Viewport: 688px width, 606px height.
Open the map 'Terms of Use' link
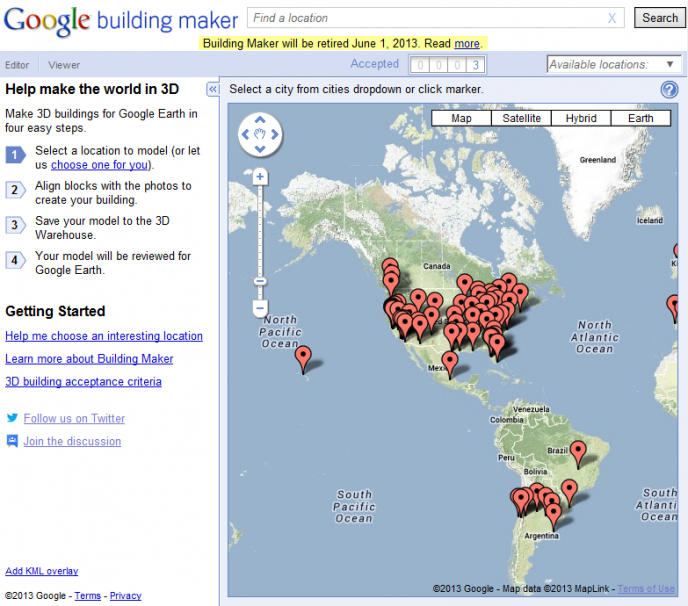pyautogui.click(x=646, y=589)
